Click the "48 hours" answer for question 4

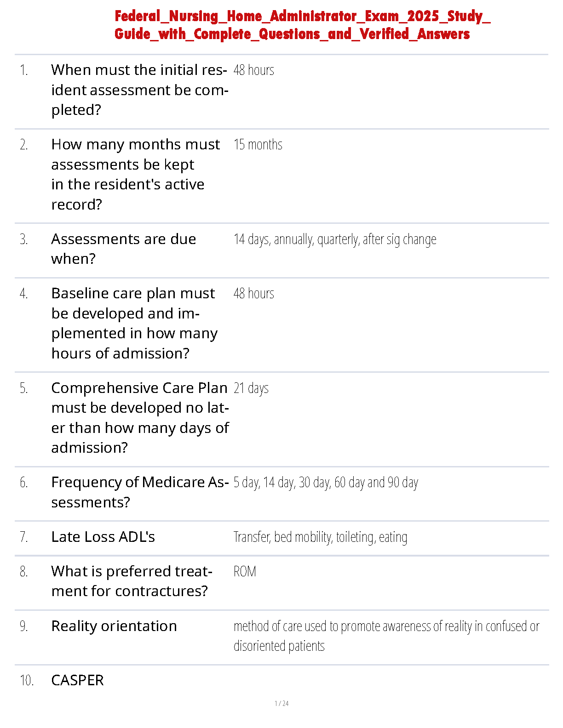click(253, 294)
